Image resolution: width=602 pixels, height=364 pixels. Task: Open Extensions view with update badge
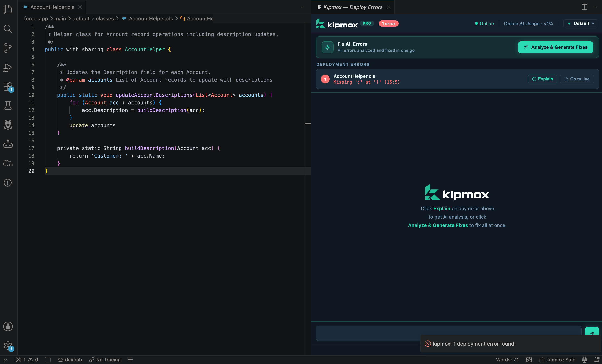[x=8, y=87]
